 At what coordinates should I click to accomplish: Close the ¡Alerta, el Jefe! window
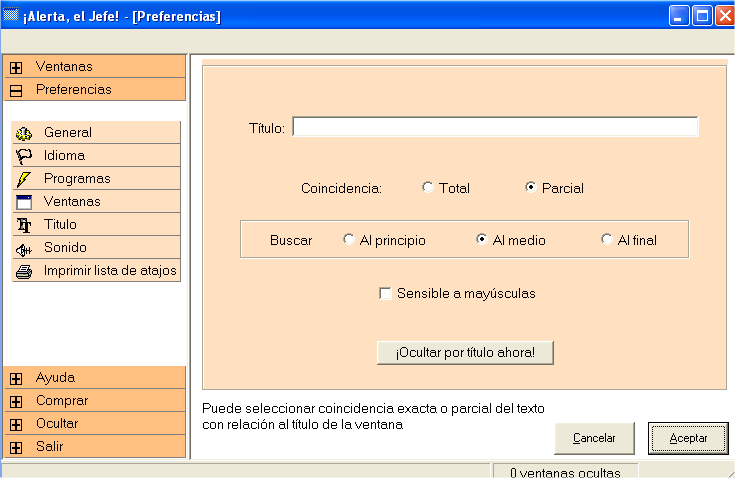725,16
